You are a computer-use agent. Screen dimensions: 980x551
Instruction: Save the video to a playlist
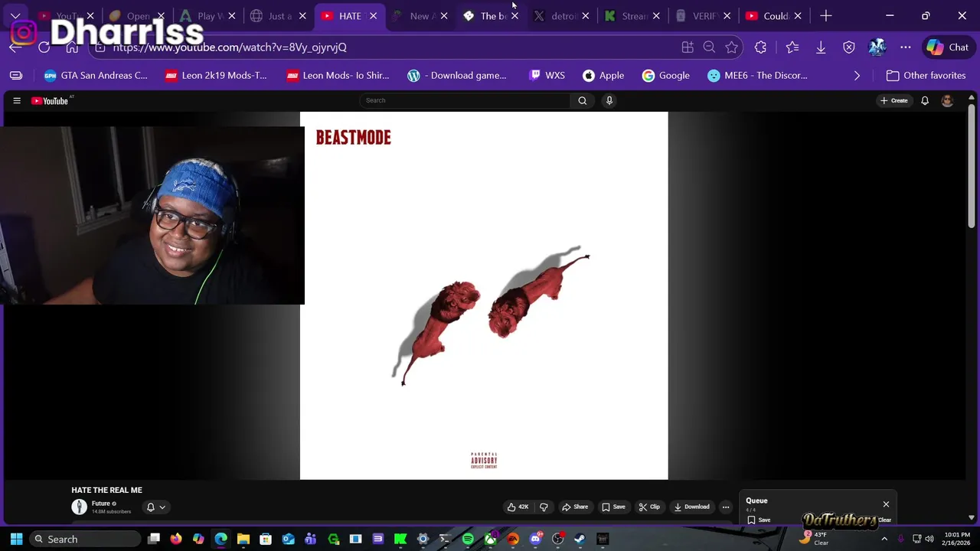tap(613, 507)
